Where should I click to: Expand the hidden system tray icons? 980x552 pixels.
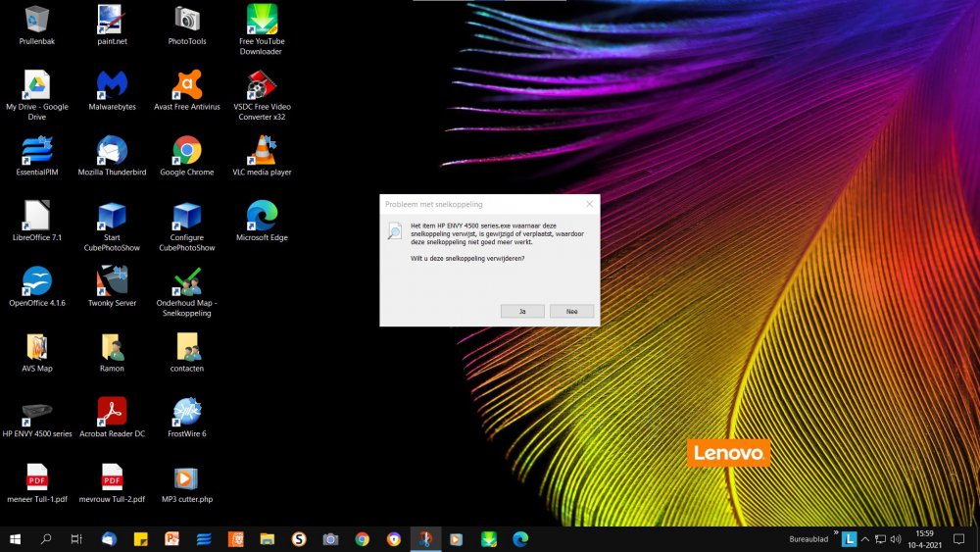tap(865, 539)
